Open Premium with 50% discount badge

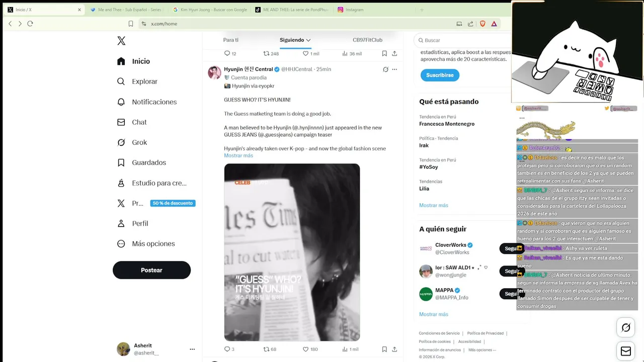click(x=156, y=203)
